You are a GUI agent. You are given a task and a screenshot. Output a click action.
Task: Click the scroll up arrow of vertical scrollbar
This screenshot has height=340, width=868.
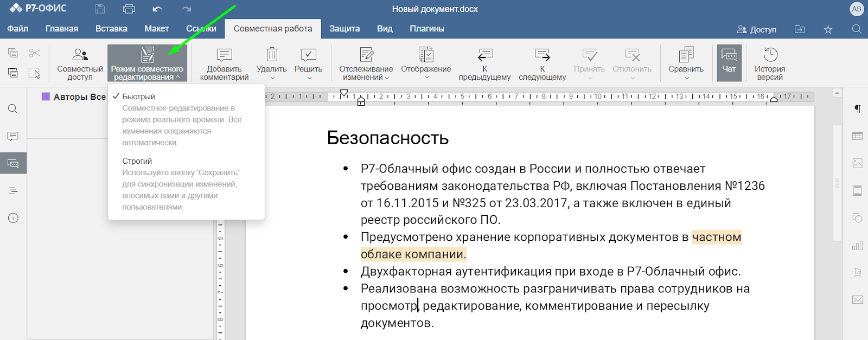tap(837, 93)
